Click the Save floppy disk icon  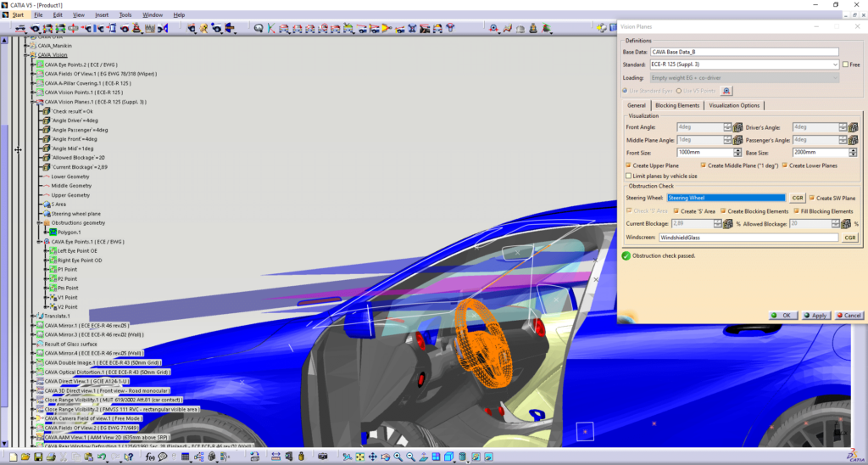coord(38,457)
